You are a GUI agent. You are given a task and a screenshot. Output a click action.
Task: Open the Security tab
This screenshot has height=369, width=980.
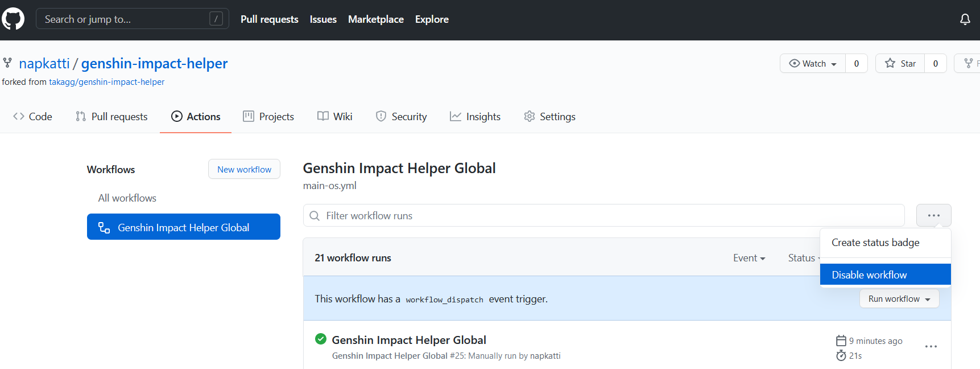point(402,117)
